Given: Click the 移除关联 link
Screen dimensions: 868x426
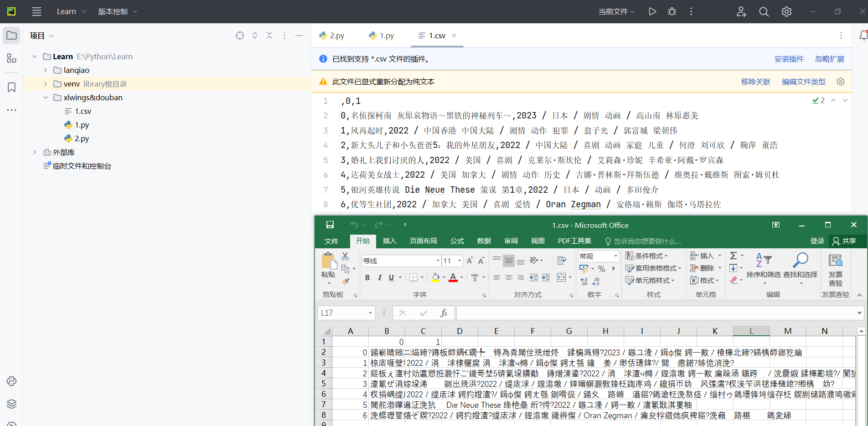Looking at the screenshot, I should click(x=756, y=82).
